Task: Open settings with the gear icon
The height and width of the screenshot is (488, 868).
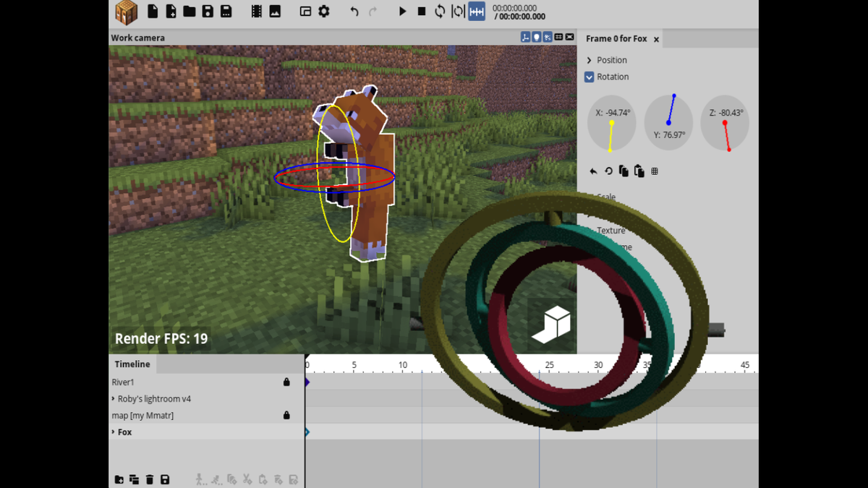Action: point(324,12)
